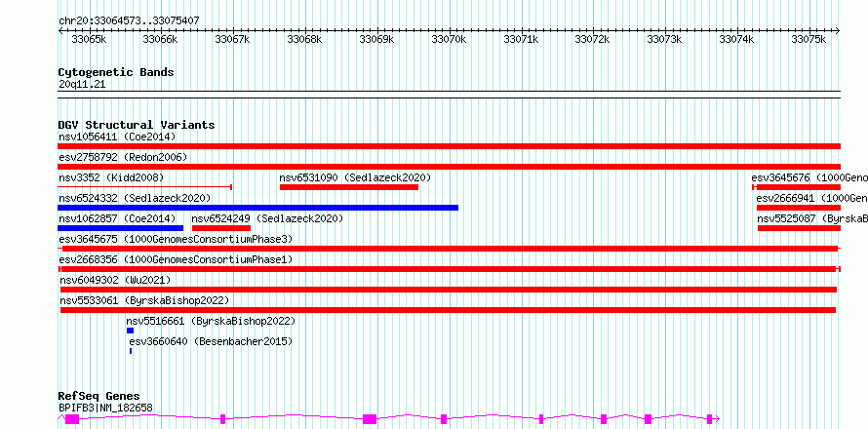This screenshot has height=429, width=868.
Task: Click the BPIFB3 exon near 33070k
Action: click(444, 419)
